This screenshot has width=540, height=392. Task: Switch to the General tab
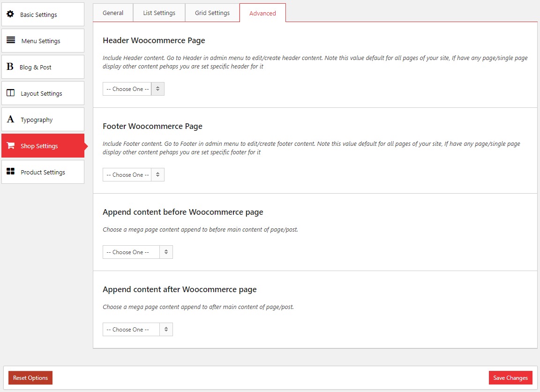coord(113,13)
